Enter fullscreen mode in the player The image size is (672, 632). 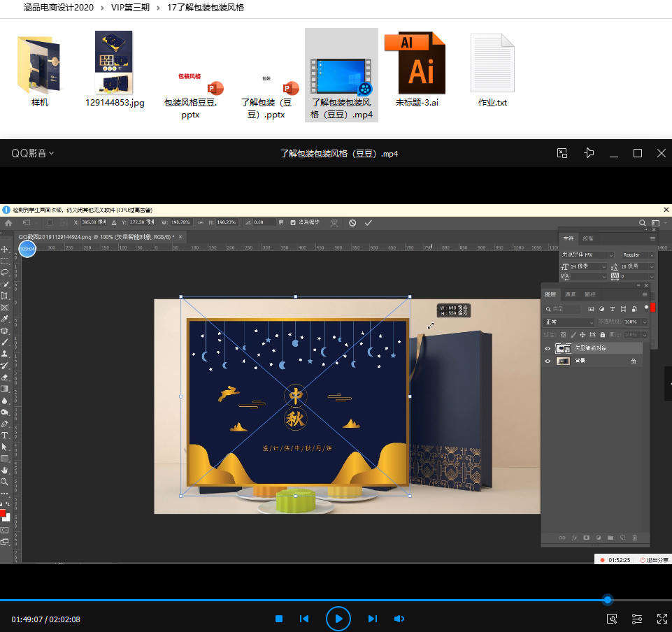click(662, 619)
